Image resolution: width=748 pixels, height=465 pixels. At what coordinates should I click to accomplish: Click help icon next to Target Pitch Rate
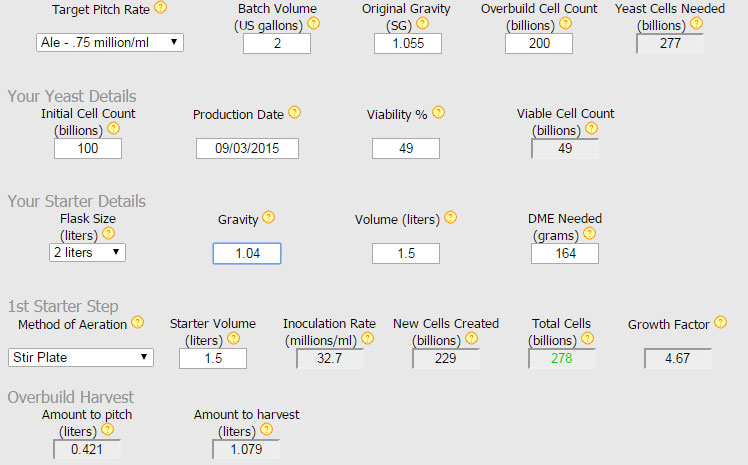point(161,8)
